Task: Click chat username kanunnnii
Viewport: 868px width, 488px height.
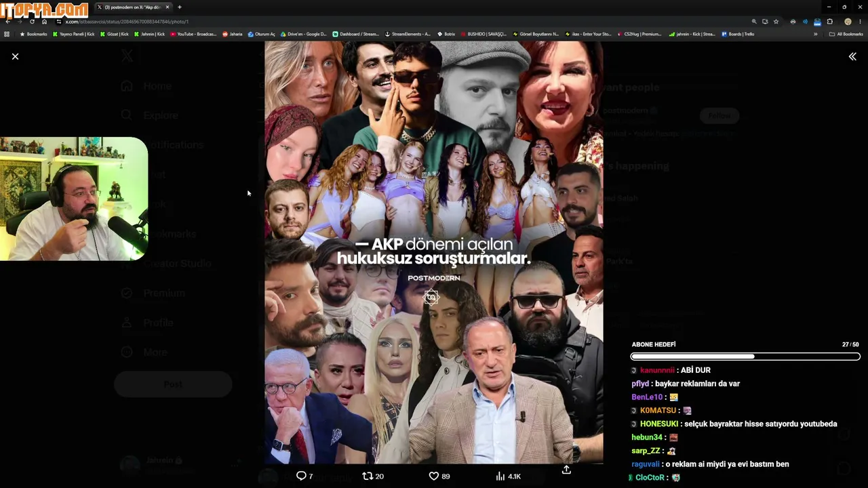Action: [x=657, y=370]
